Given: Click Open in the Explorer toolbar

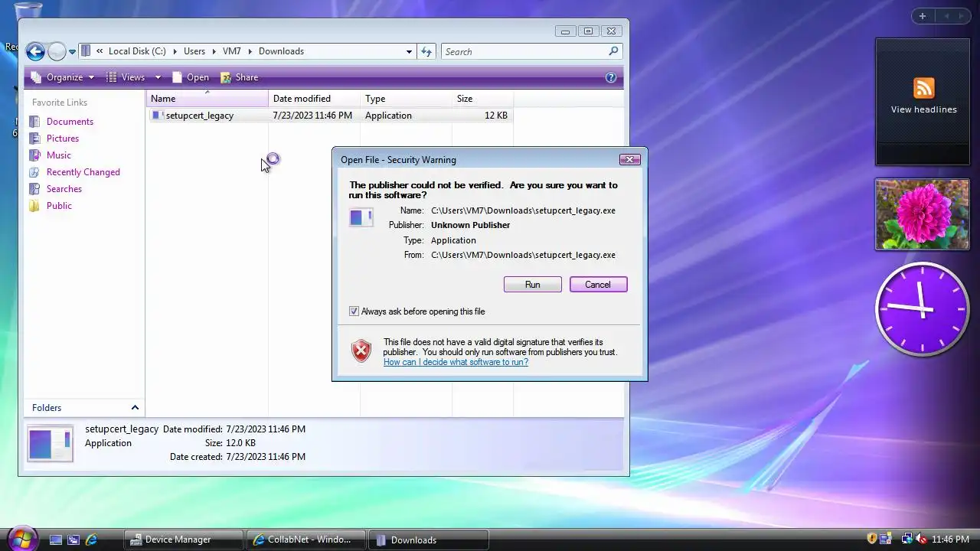Looking at the screenshot, I should click(191, 77).
